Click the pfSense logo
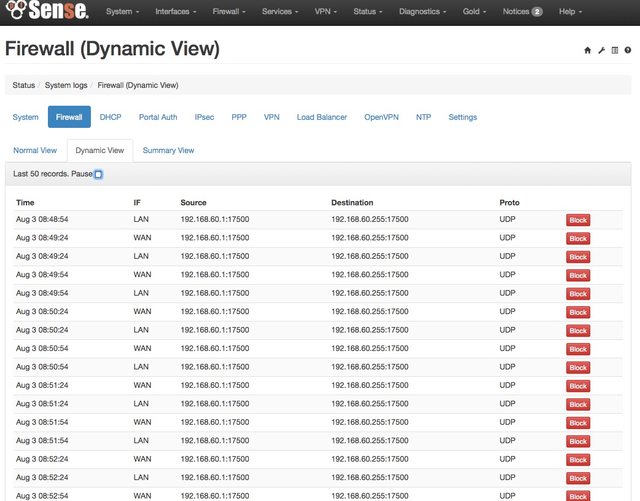The image size is (640, 501). click(45, 12)
